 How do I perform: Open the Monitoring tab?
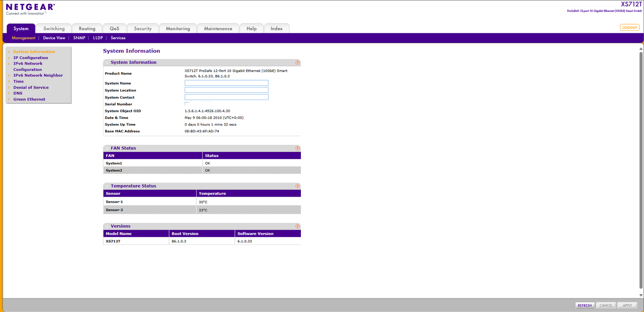tap(178, 28)
